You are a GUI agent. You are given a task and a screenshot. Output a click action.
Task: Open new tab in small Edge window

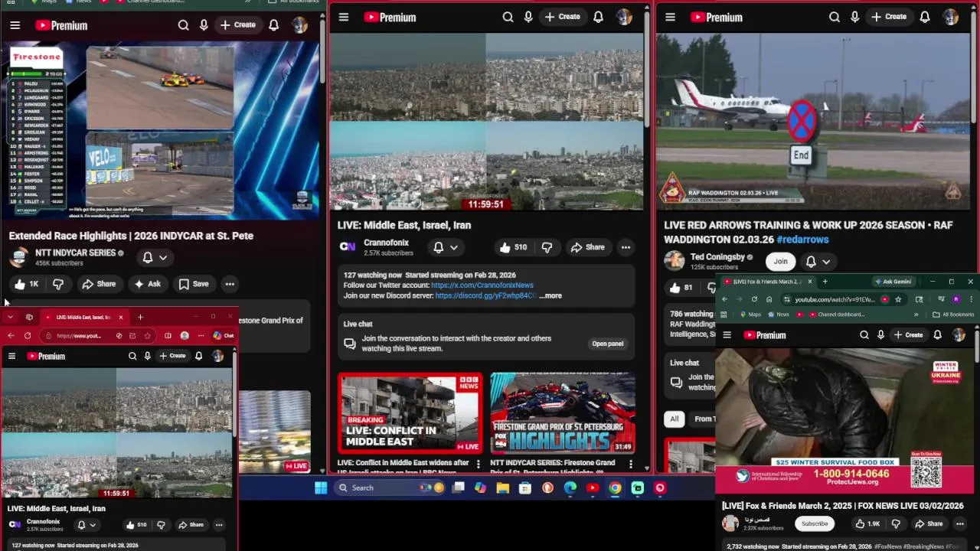[140, 317]
